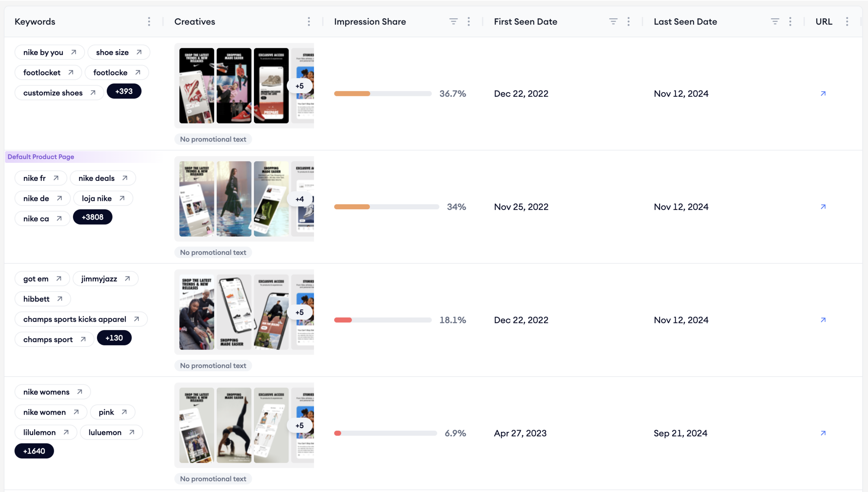
Task: Open the 'jimmyjazz' keyword chip
Action: [105, 279]
